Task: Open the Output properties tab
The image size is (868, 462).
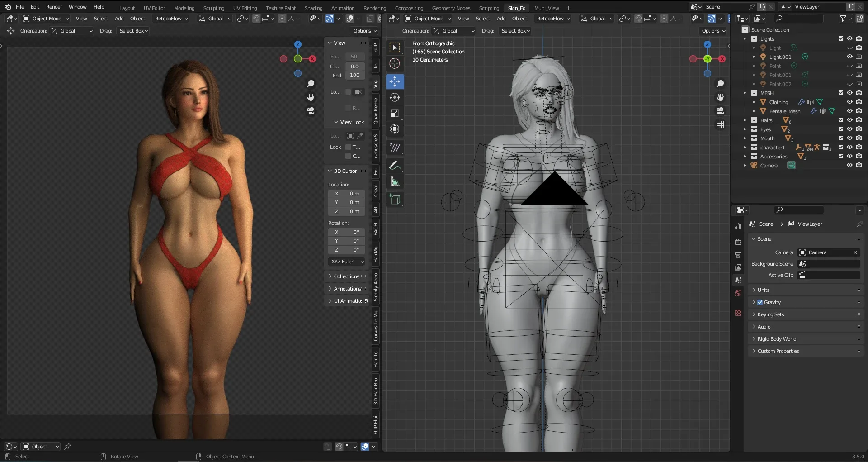Action: [x=738, y=254]
